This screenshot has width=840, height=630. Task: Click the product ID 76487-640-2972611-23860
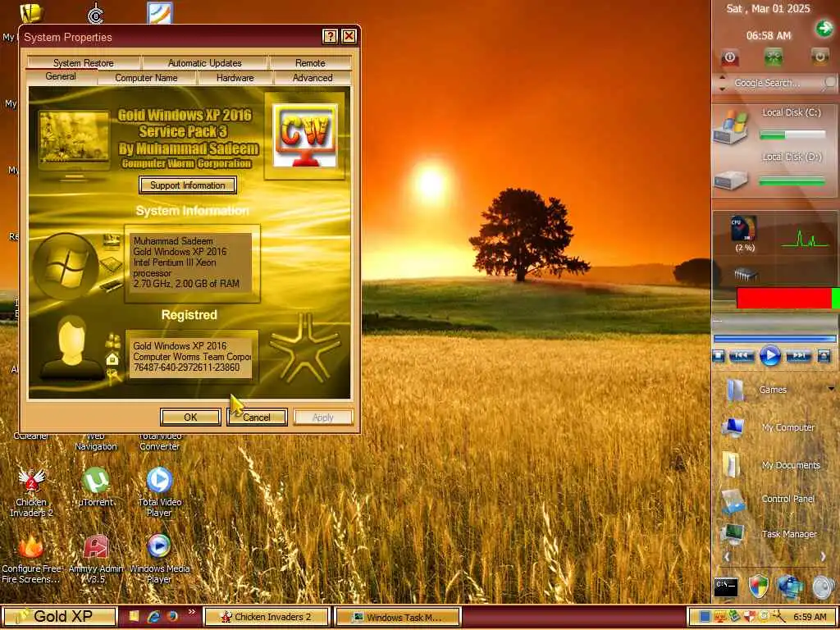[x=186, y=367]
